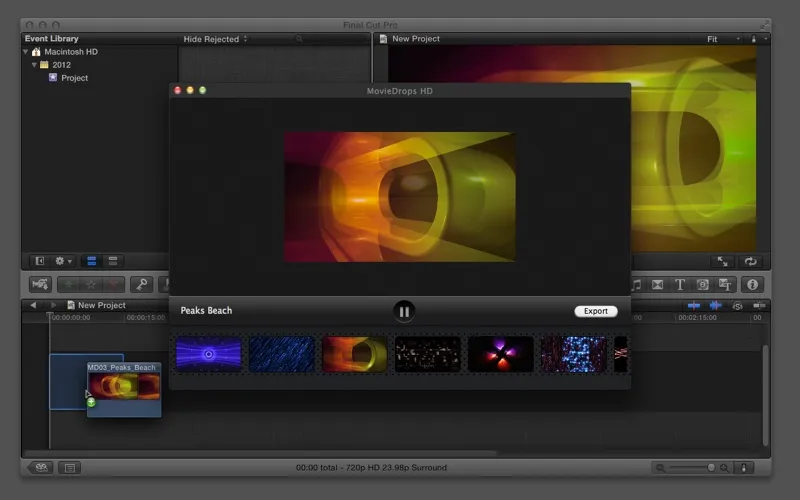Screen dimensions: 800x500
Task: Open the viewer display options switch menu
Action: 758,39
